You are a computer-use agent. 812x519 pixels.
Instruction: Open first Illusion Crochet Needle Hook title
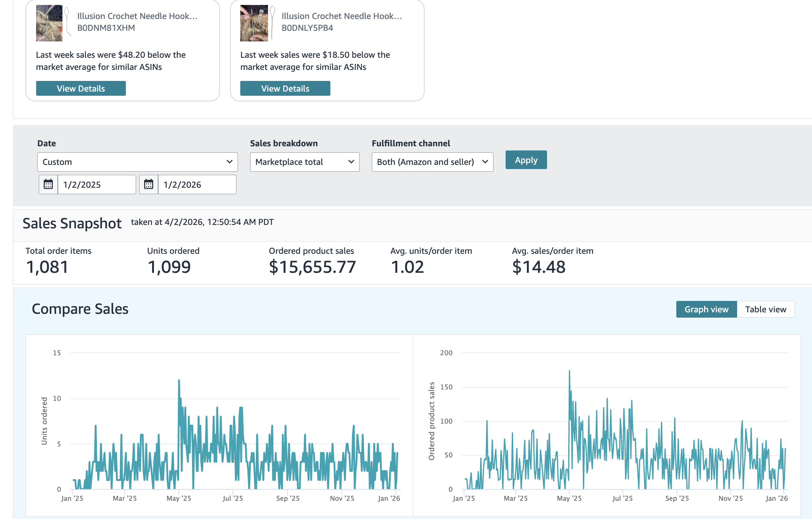(137, 16)
